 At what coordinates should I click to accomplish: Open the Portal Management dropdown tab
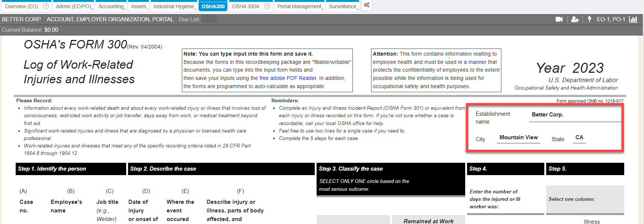click(x=300, y=6)
